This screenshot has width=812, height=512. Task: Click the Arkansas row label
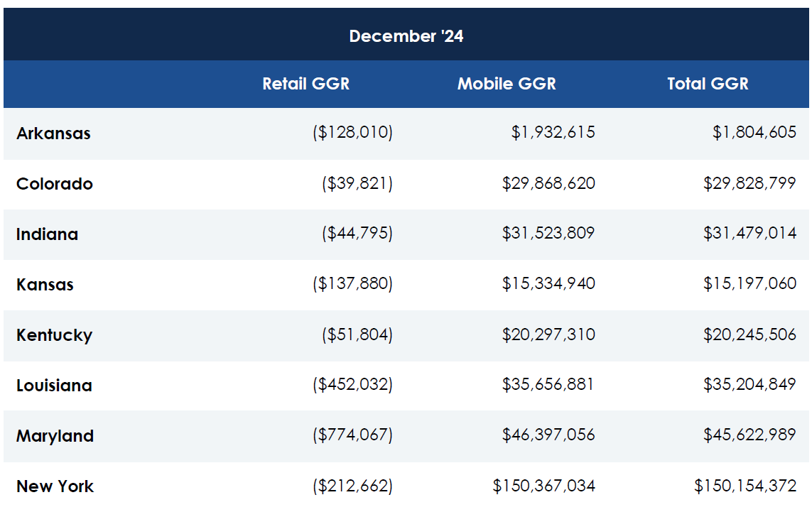pyautogui.click(x=53, y=134)
